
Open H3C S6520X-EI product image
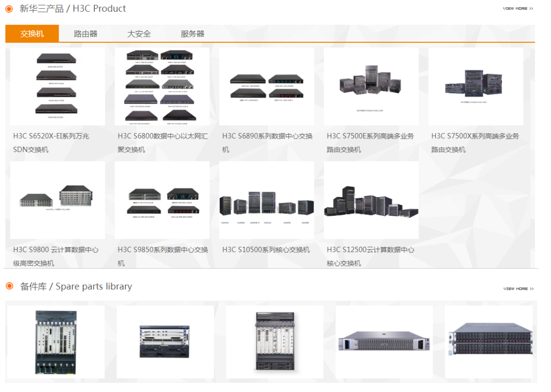tap(58, 87)
